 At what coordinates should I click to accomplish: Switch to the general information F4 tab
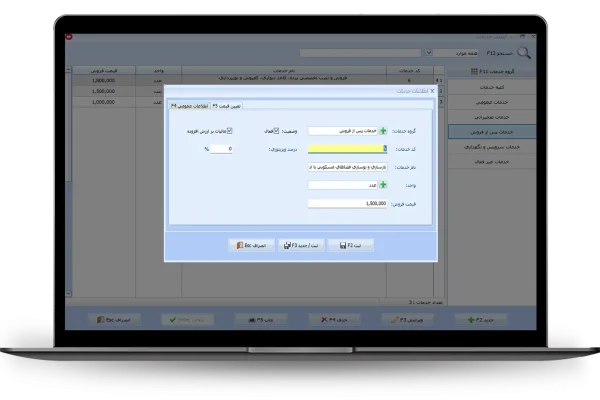click(x=190, y=105)
